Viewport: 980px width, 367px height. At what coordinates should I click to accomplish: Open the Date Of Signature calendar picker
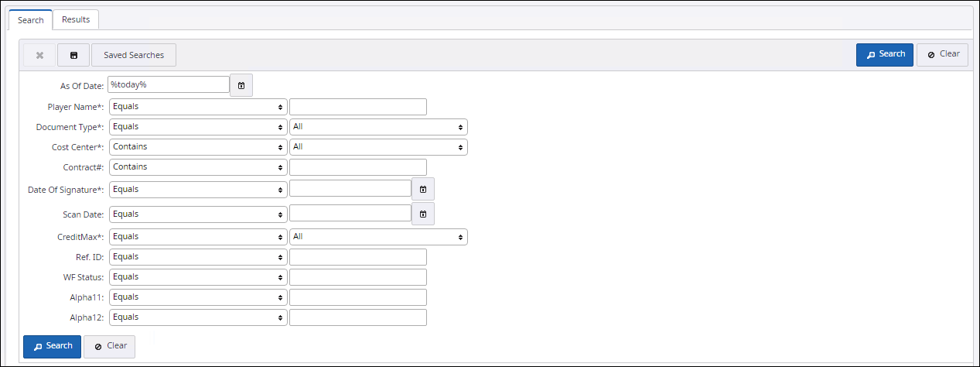click(x=423, y=189)
